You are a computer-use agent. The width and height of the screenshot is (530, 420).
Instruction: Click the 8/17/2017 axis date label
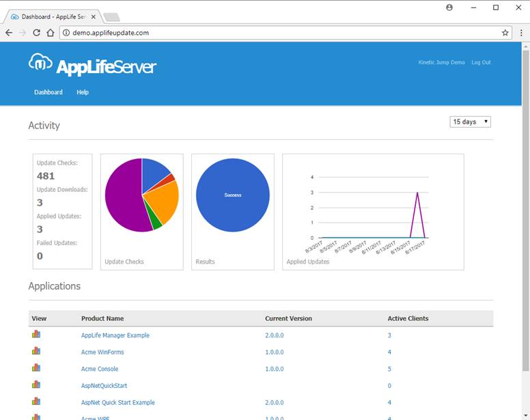point(415,248)
